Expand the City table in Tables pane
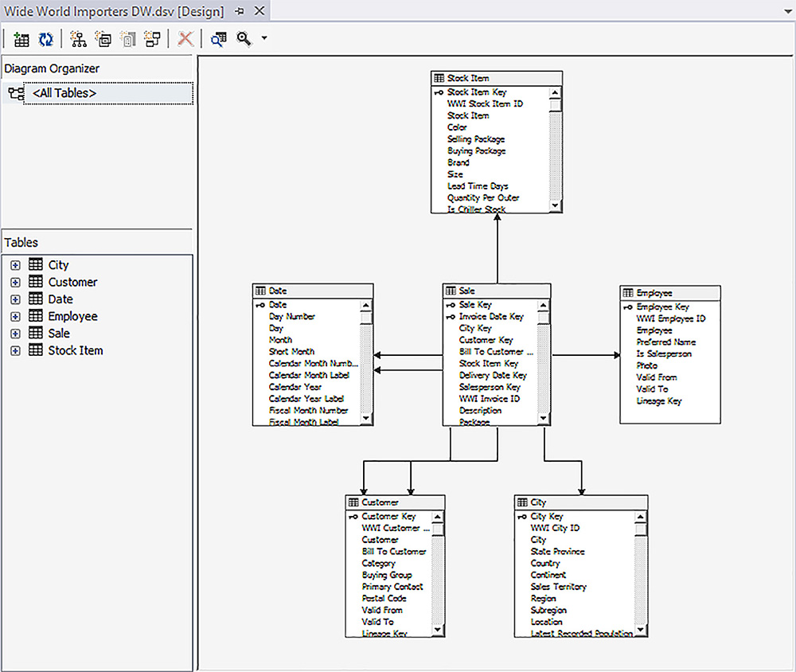The height and width of the screenshot is (672, 796). point(15,264)
